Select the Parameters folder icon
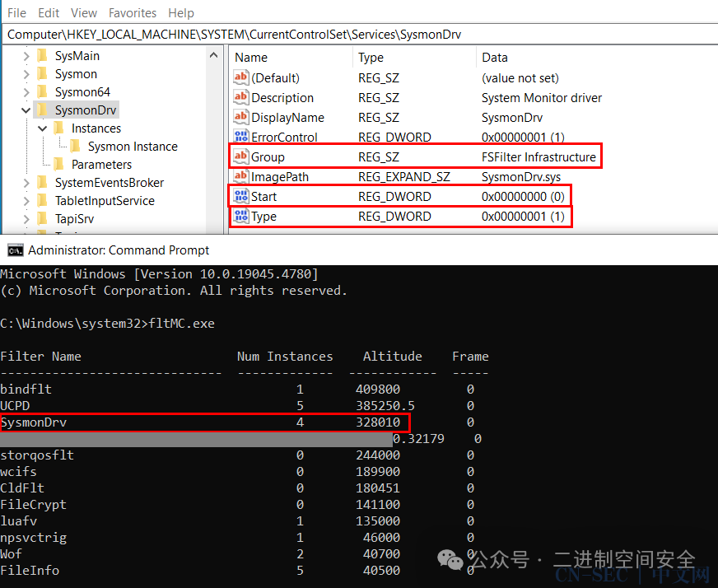Image resolution: width=718 pixels, height=588 pixels. point(58,164)
